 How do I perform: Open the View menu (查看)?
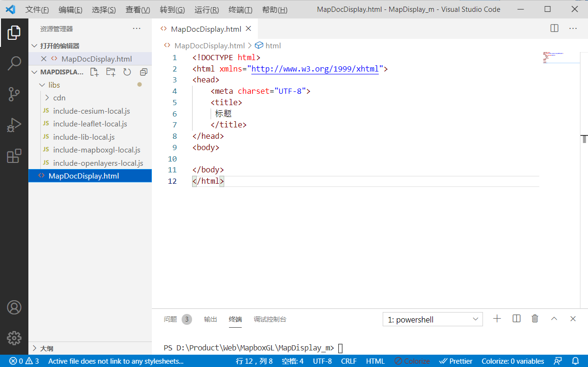point(138,9)
